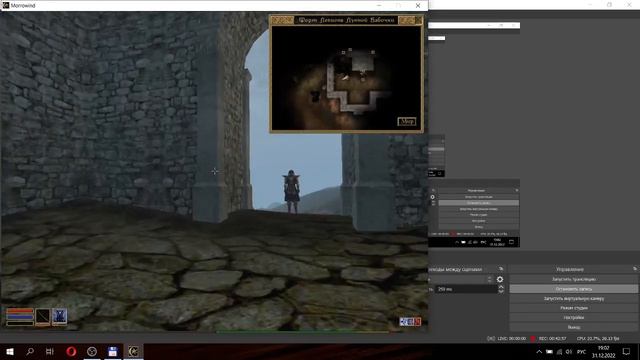Click the Morrowind window title icon
The height and width of the screenshot is (360, 640).
[6, 5]
